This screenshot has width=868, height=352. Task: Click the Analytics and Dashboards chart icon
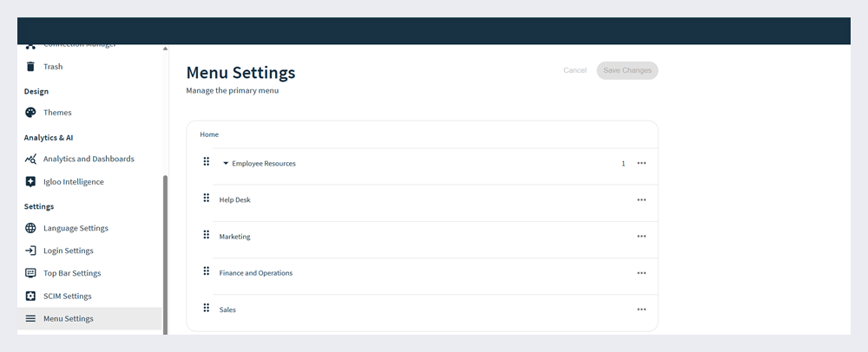pos(30,159)
